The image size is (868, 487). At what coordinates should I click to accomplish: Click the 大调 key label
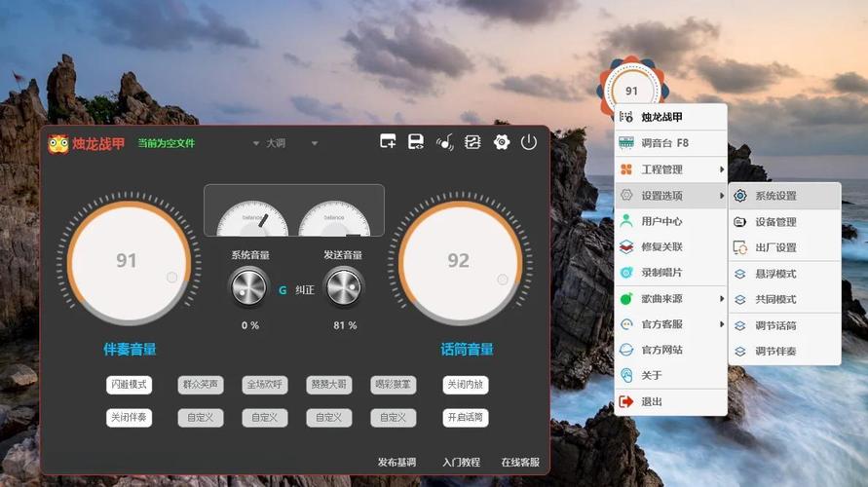coord(276,143)
